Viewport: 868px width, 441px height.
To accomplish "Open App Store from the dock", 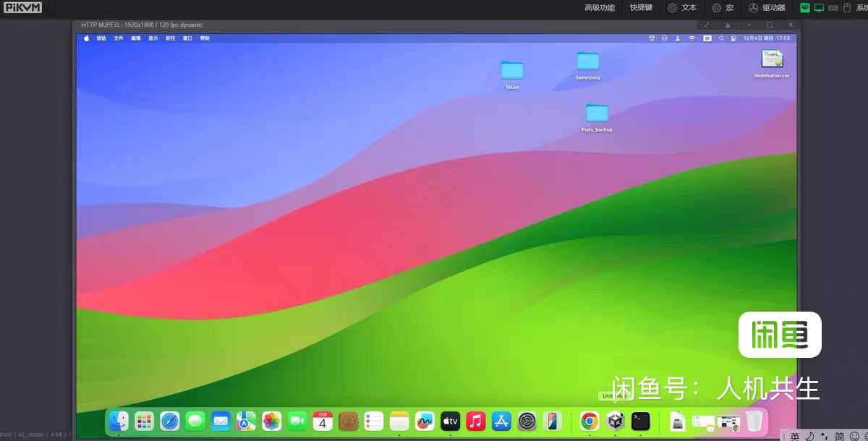I will (501, 421).
